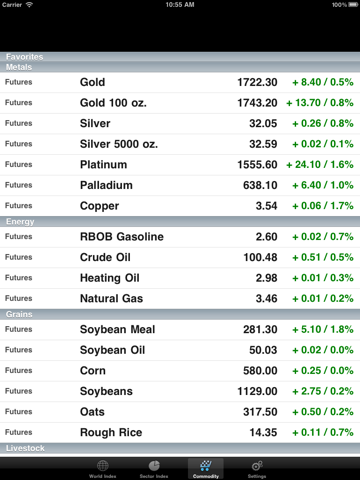Viewport: 360px width, 480px height.
Task: Tap the Wi-Fi status icon
Action: [29, 5]
